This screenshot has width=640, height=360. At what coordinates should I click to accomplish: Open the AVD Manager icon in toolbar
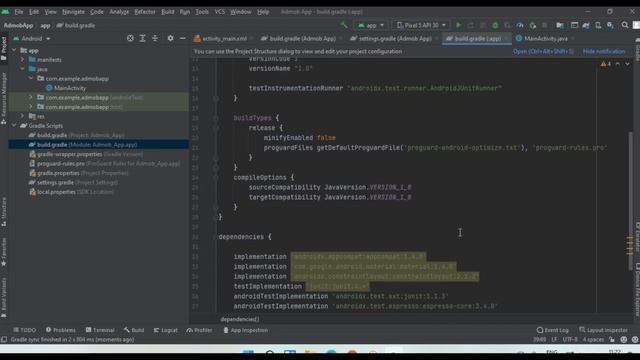[x=598, y=25]
